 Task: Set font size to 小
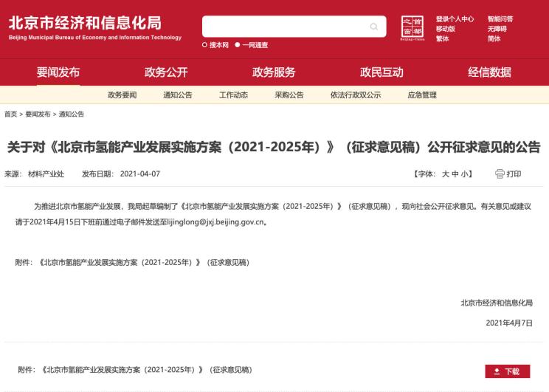(x=466, y=174)
